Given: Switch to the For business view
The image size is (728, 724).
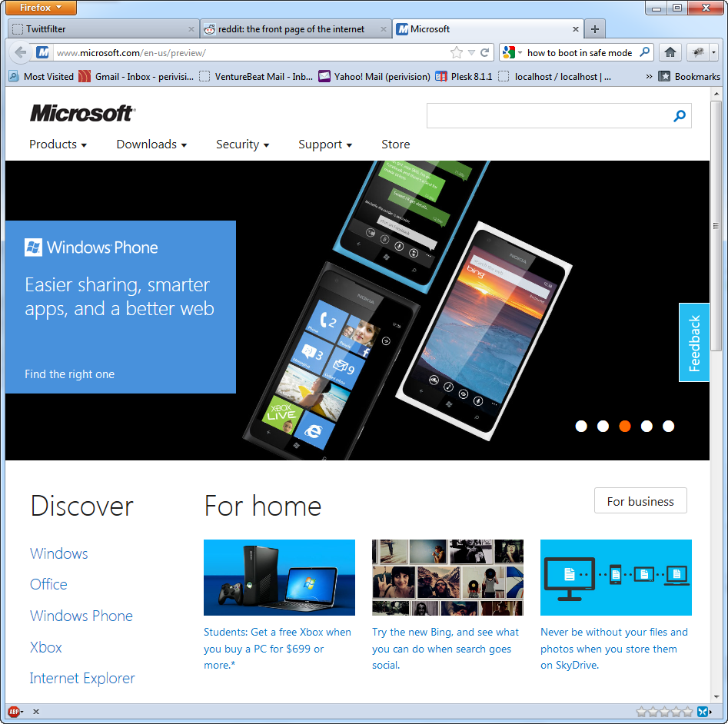Looking at the screenshot, I should (640, 501).
